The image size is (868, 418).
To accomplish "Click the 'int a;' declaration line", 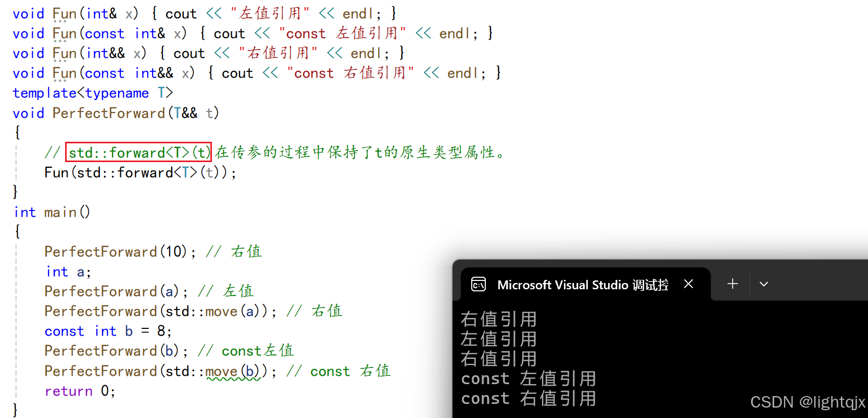I will click(68, 272).
